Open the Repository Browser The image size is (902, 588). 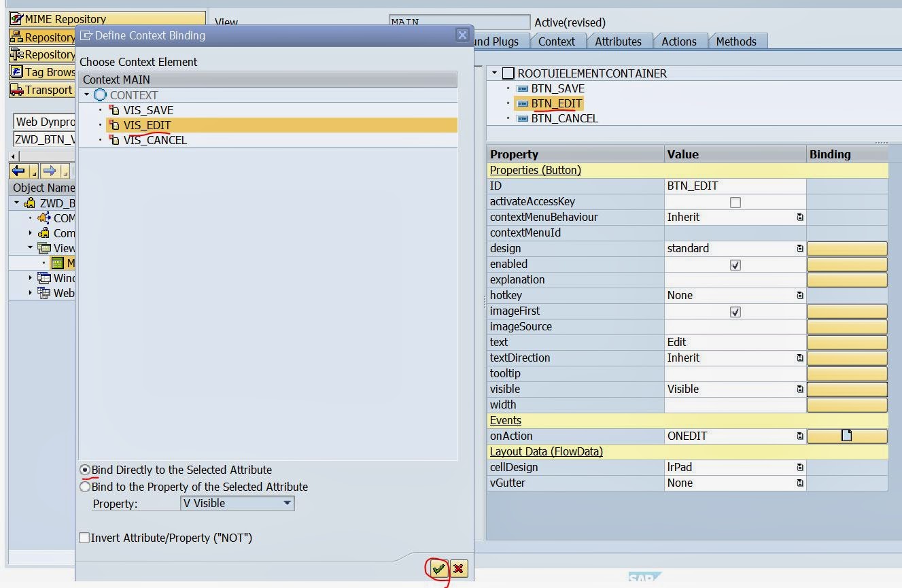[42, 37]
